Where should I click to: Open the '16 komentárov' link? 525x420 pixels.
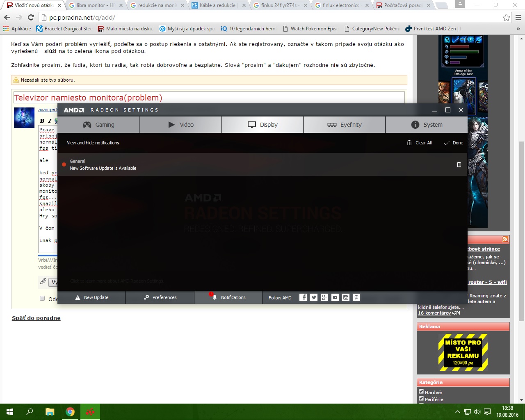pos(434,313)
